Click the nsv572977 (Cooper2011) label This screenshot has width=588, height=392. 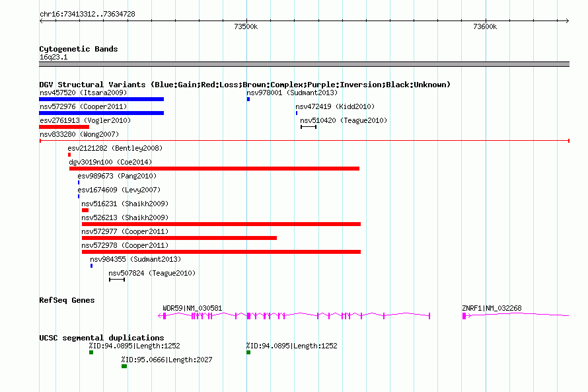tap(125, 231)
